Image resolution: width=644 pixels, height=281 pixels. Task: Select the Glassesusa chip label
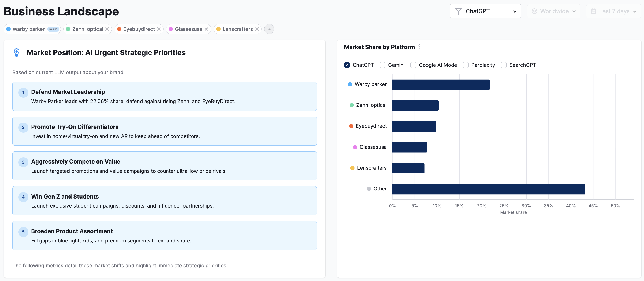point(188,29)
